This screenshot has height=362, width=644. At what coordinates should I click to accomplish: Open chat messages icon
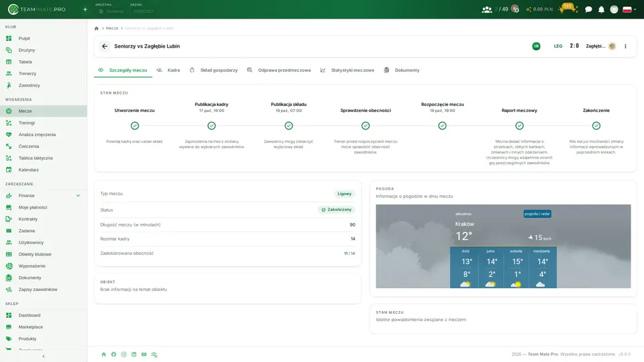tap(588, 9)
